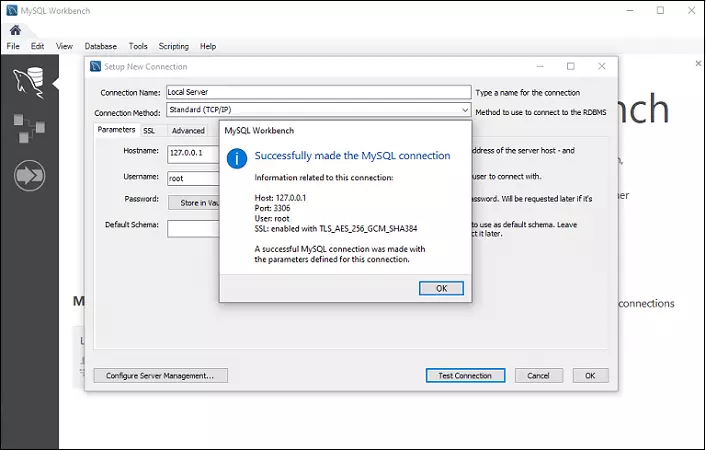This screenshot has height=450, width=706.
Task: Click the 'User: root' line
Action: tap(272, 218)
